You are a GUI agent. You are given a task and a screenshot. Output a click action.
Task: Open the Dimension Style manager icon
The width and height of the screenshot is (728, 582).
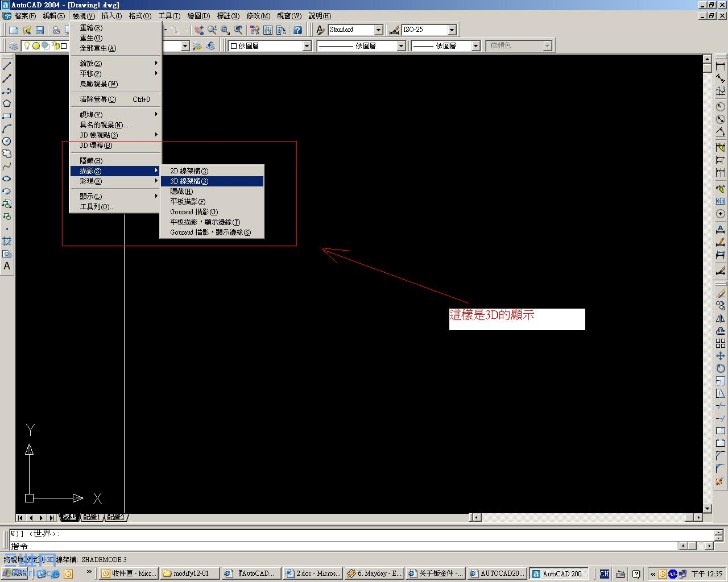click(394, 30)
